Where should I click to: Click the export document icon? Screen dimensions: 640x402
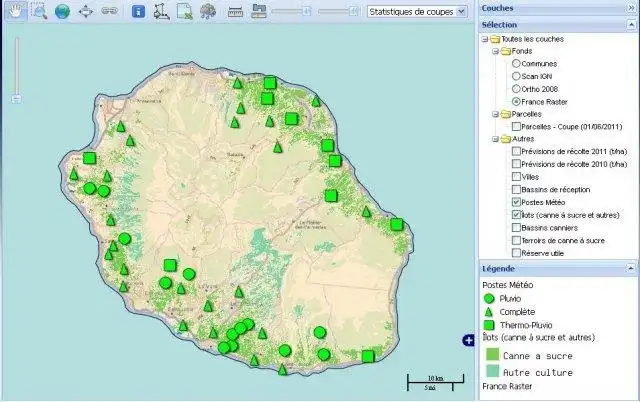point(185,11)
